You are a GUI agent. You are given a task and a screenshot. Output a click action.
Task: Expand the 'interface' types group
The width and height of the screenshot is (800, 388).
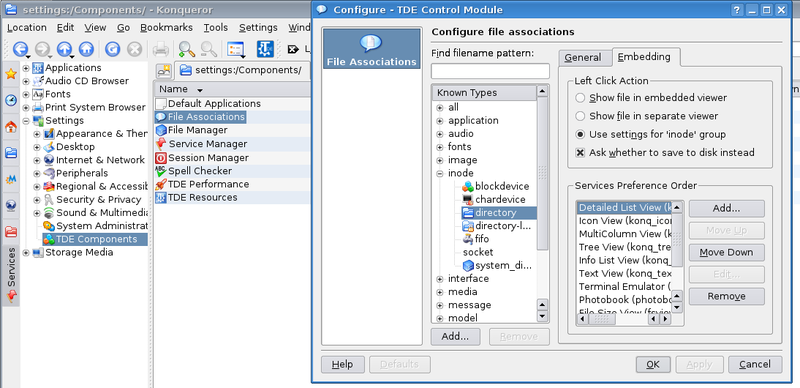tap(440, 279)
